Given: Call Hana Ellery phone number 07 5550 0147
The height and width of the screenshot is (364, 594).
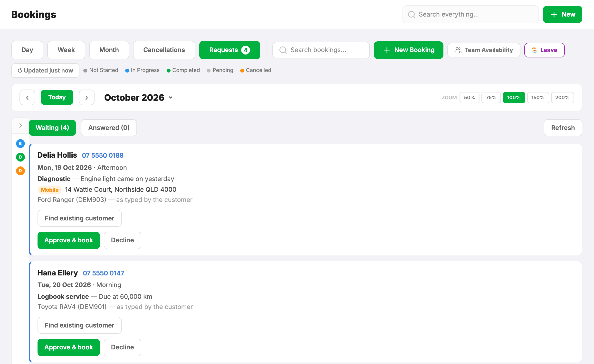Looking at the screenshot, I should pyautogui.click(x=104, y=273).
